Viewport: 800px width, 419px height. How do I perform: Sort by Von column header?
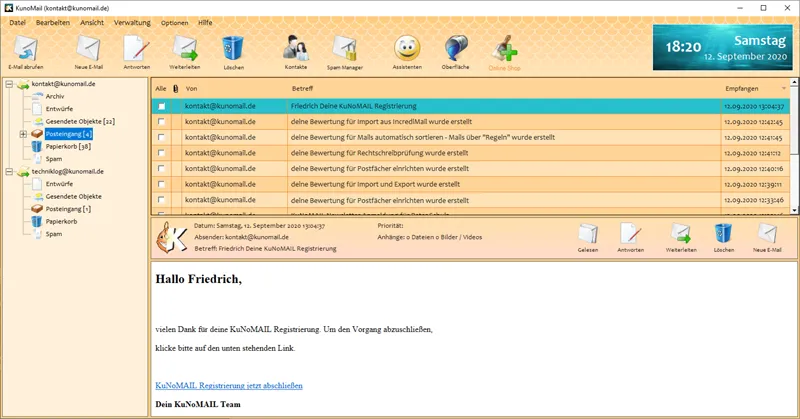[x=191, y=89]
